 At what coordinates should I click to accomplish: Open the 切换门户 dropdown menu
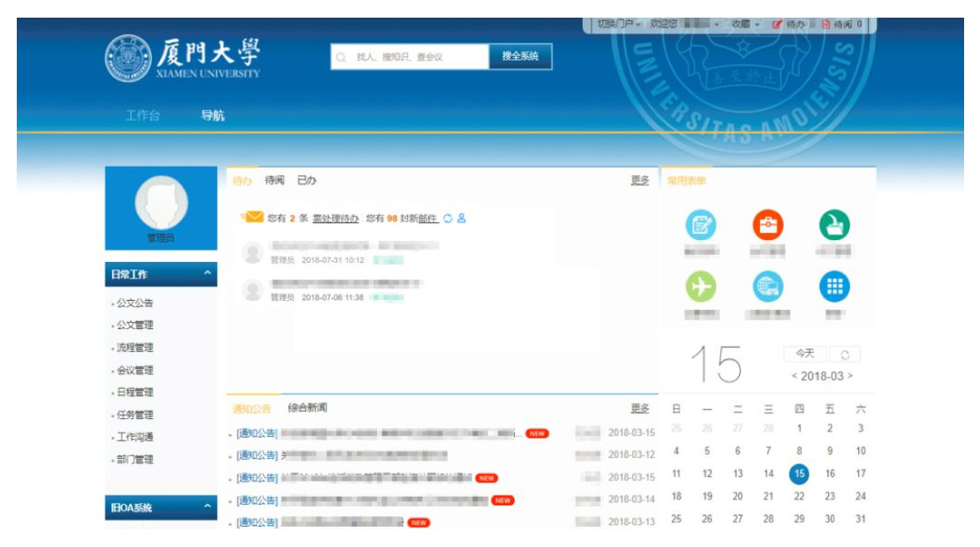point(618,25)
